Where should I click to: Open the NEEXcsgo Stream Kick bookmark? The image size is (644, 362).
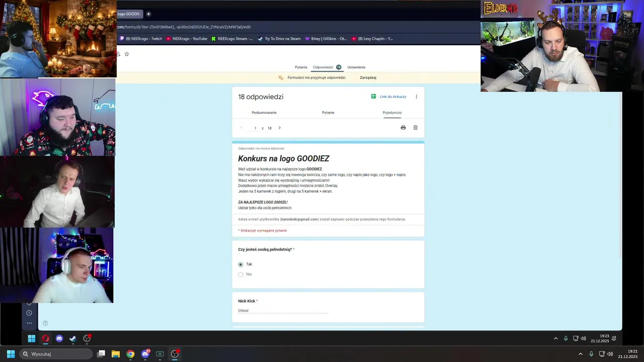(232, 39)
